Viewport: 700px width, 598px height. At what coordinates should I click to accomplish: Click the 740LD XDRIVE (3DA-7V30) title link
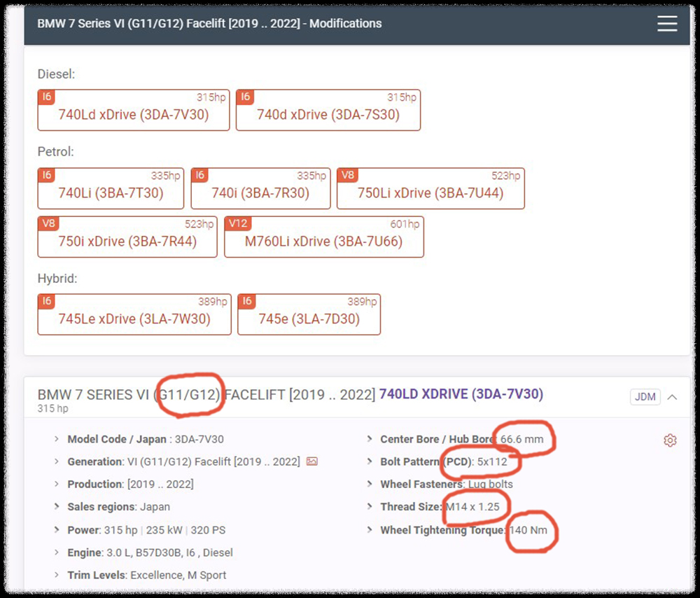(461, 394)
